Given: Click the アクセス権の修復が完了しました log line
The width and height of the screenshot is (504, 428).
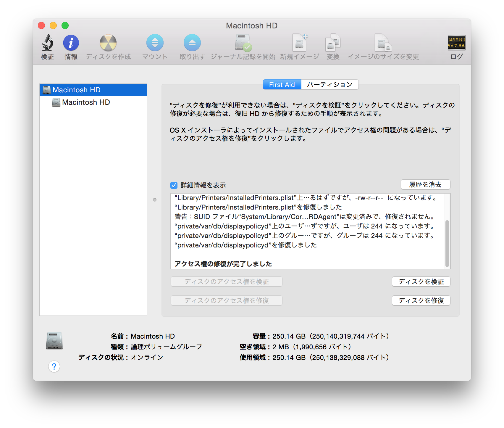Looking at the screenshot, I should click(x=223, y=264).
